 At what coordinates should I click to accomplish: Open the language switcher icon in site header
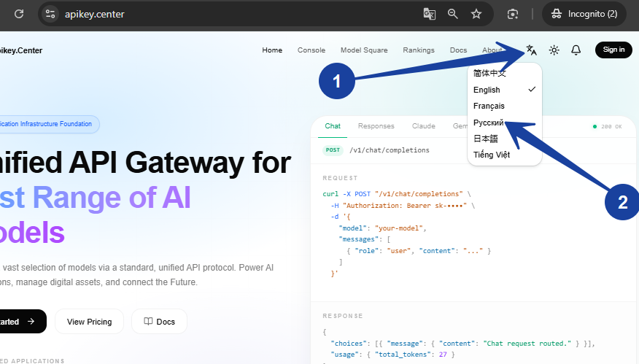tap(532, 50)
